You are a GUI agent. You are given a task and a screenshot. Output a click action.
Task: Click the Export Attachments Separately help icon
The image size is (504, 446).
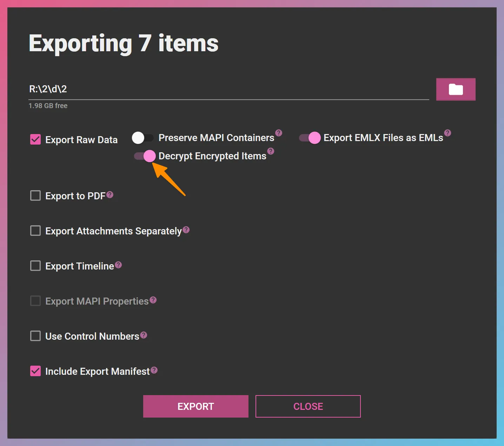pos(186,229)
